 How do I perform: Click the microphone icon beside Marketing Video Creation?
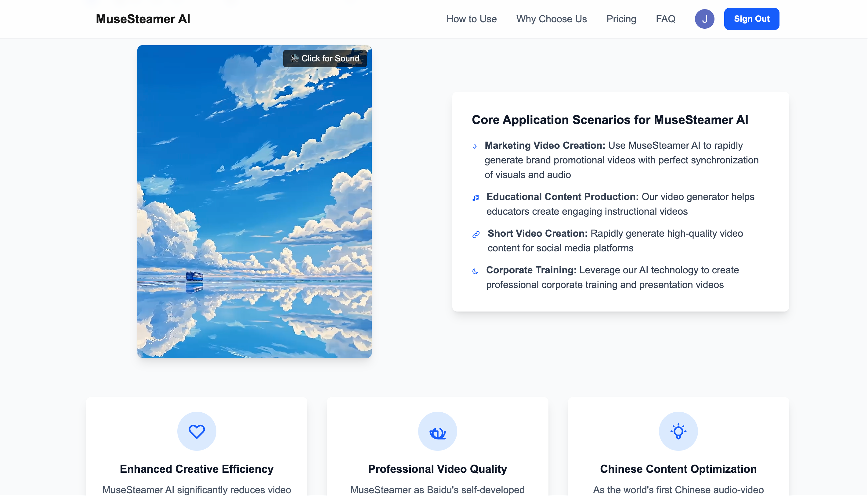click(475, 147)
